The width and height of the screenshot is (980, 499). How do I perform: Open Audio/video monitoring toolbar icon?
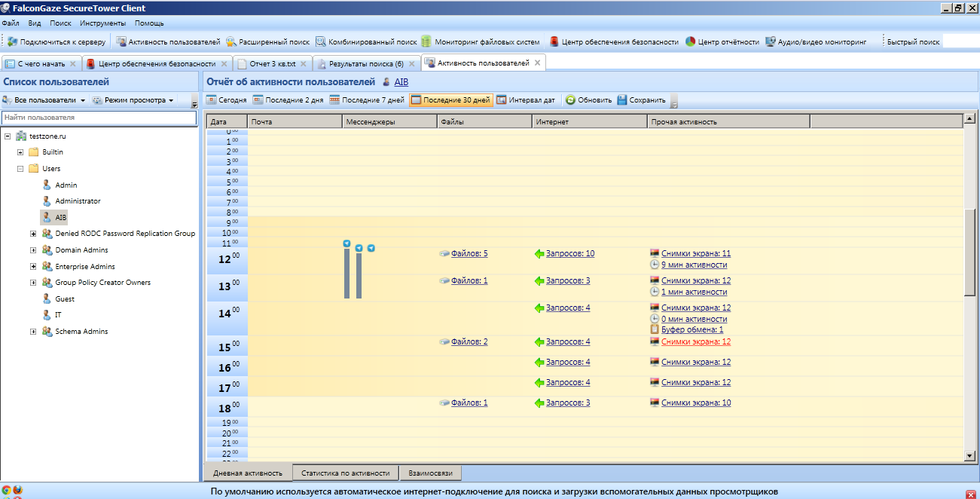point(771,42)
